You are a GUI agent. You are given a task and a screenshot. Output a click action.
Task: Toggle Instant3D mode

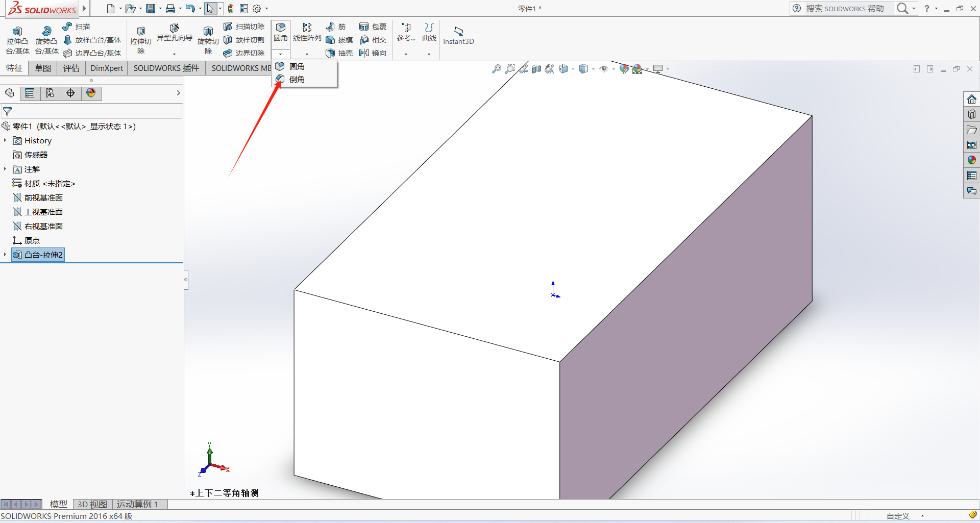pyautogui.click(x=458, y=35)
